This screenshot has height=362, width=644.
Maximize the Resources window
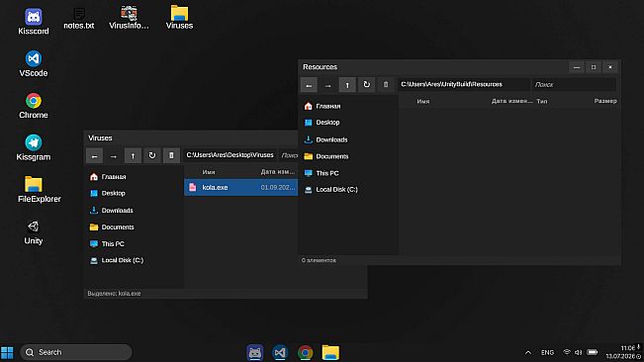click(594, 67)
